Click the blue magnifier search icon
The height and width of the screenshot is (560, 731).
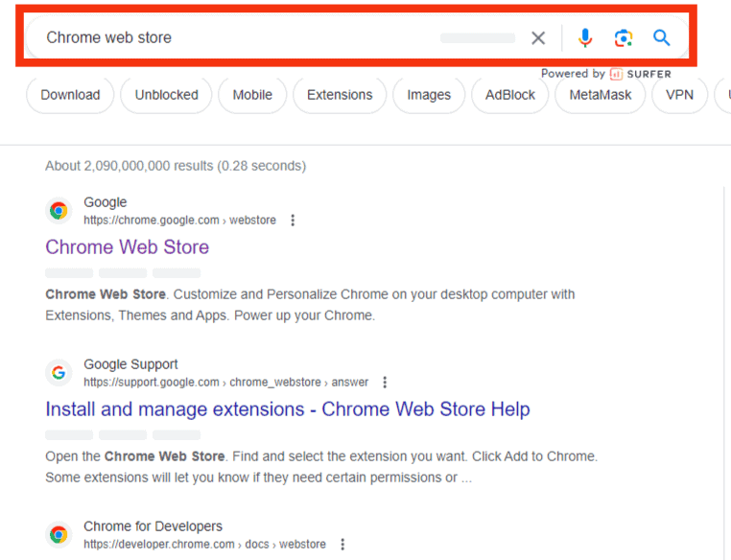661,38
